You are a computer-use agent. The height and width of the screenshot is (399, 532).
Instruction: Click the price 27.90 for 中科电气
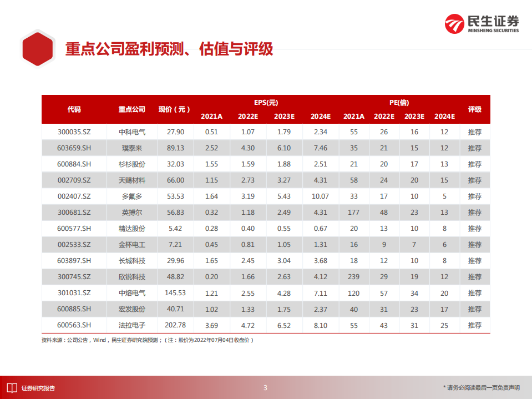175,132
